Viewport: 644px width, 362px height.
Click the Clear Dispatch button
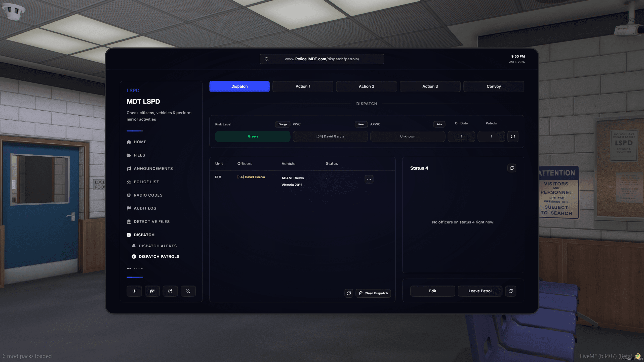(x=373, y=293)
